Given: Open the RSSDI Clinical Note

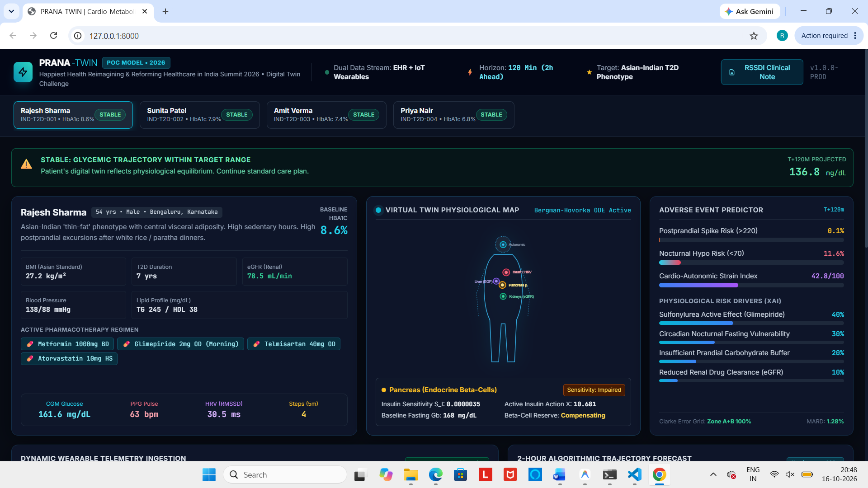Looking at the screenshot, I should 762,72.
